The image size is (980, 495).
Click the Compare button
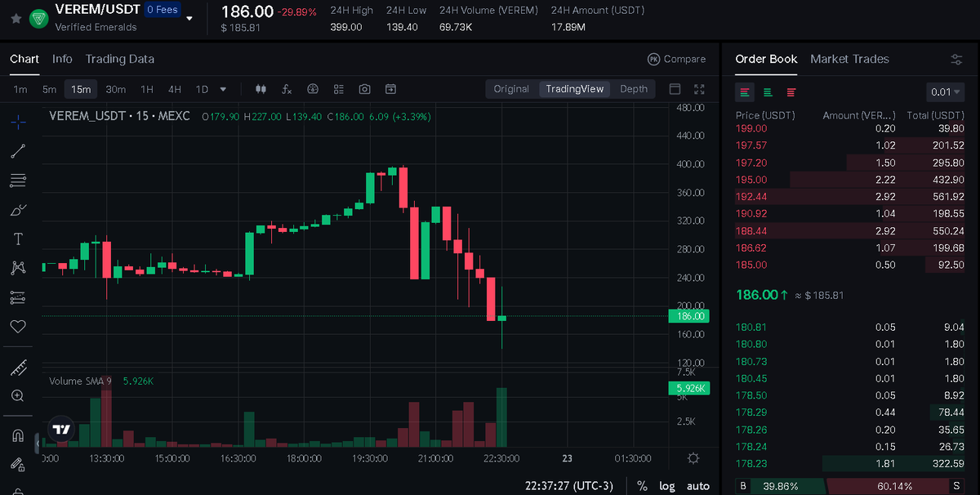coord(676,59)
